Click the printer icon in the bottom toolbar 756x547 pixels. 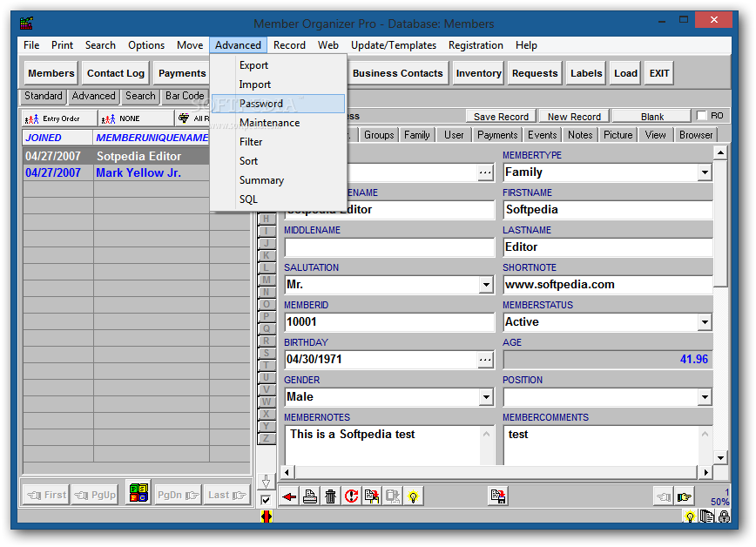click(309, 496)
